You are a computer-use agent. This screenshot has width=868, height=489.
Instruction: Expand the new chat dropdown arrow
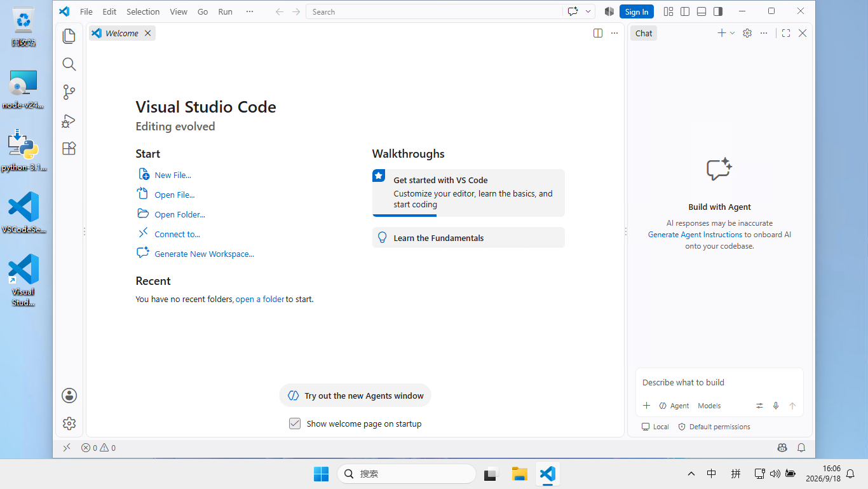tap(732, 33)
